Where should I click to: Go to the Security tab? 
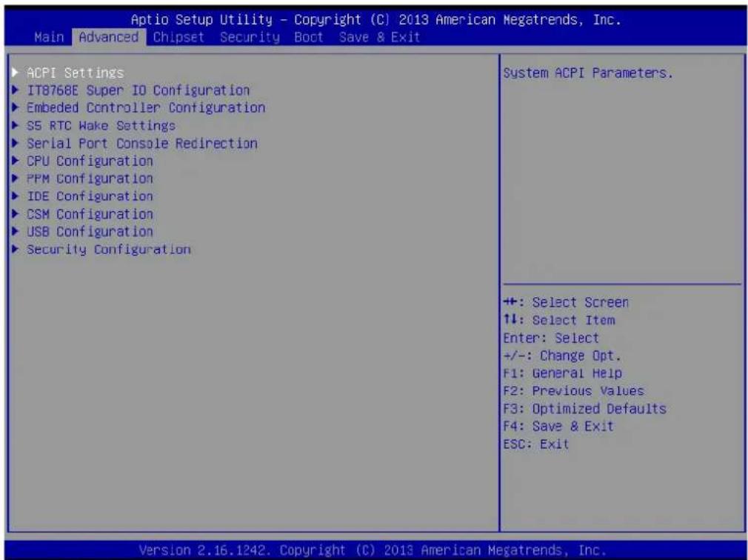250,37
